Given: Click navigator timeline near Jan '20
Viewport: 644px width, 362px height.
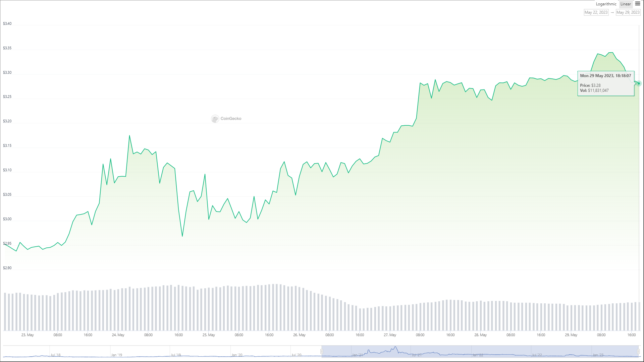Looking at the screenshot, I should pos(237,355).
